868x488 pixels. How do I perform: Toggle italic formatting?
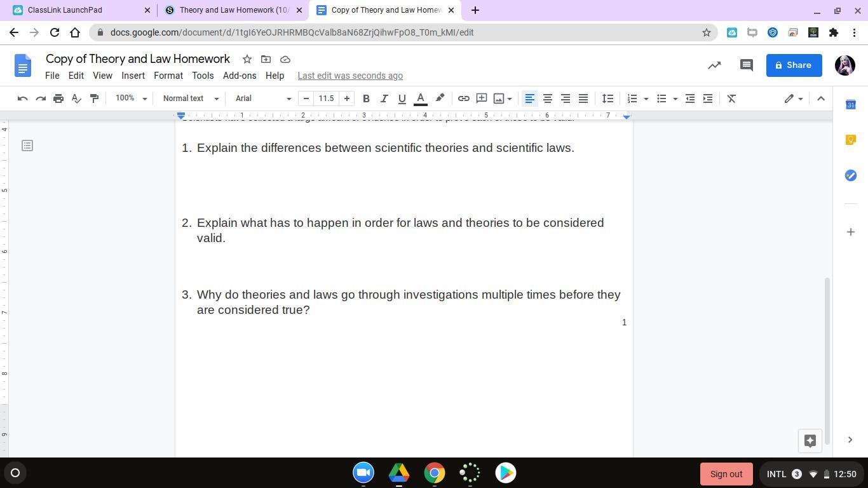(384, 98)
